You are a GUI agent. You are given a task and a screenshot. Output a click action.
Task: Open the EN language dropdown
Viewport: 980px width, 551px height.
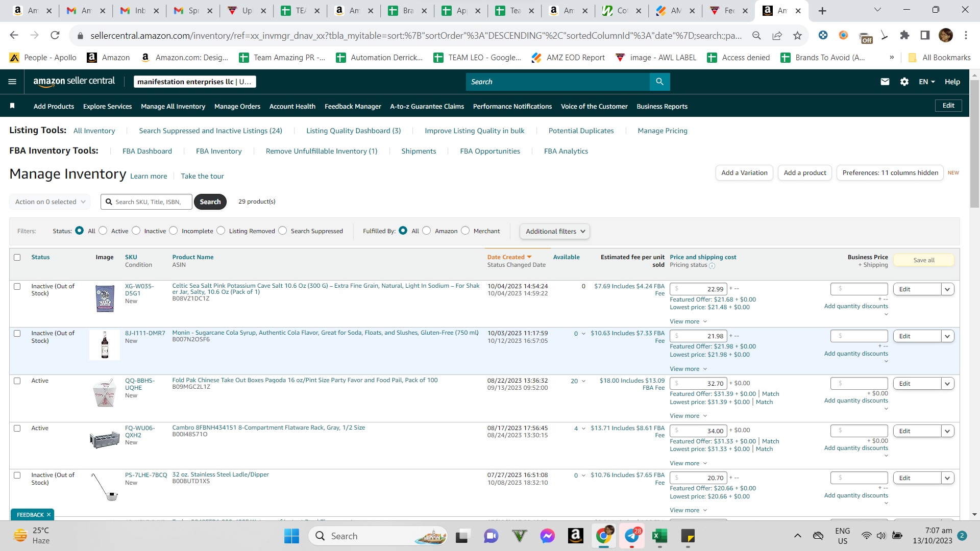(x=927, y=82)
